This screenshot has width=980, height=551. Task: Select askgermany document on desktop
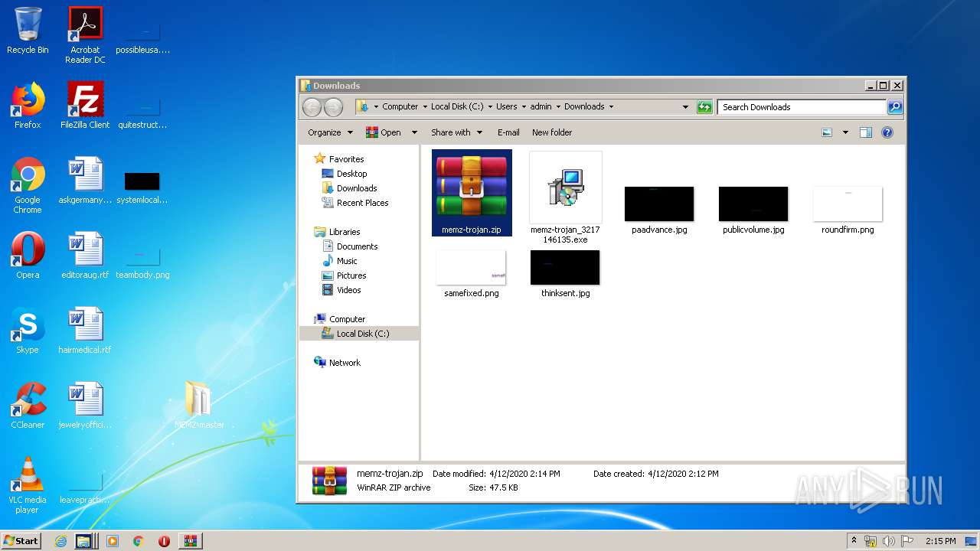pyautogui.click(x=85, y=181)
